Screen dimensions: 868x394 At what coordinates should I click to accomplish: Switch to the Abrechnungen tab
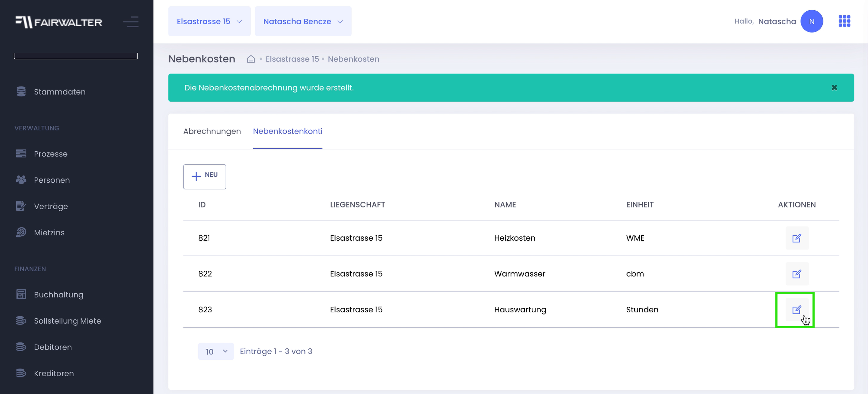click(212, 131)
